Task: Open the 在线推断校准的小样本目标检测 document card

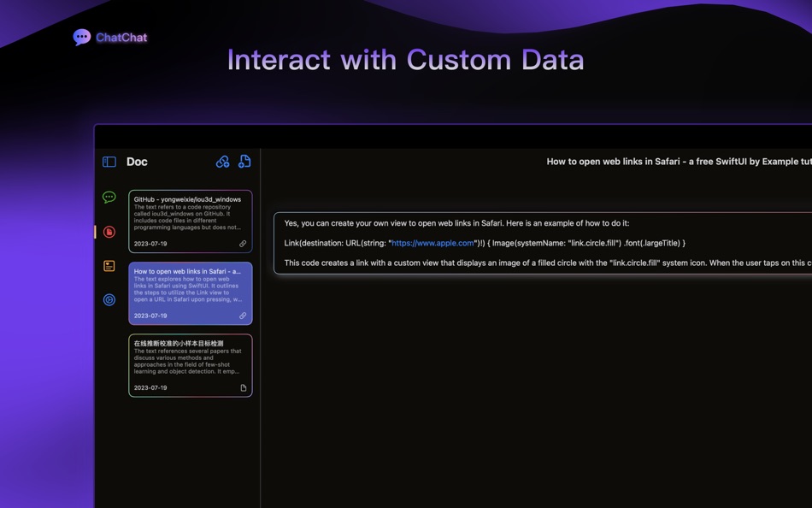Action: pos(191,365)
